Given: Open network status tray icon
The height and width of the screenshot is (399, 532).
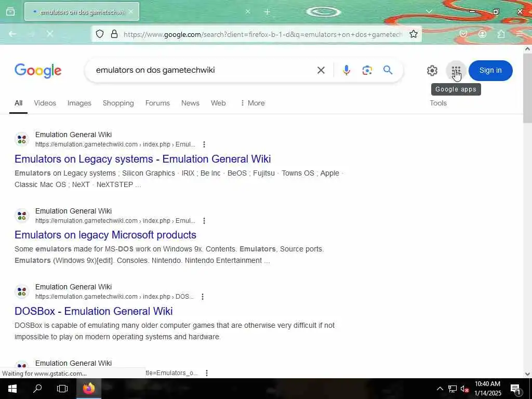Looking at the screenshot, I should pos(453,389).
